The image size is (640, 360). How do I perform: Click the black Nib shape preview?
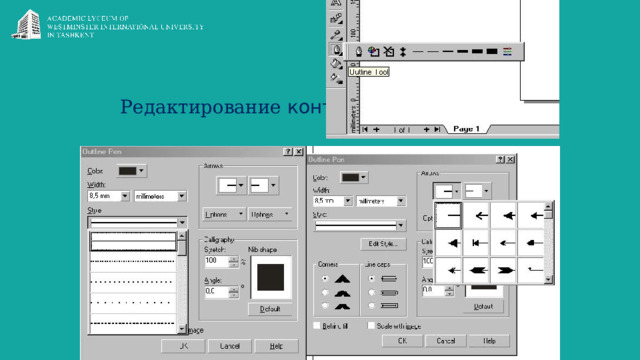271,277
